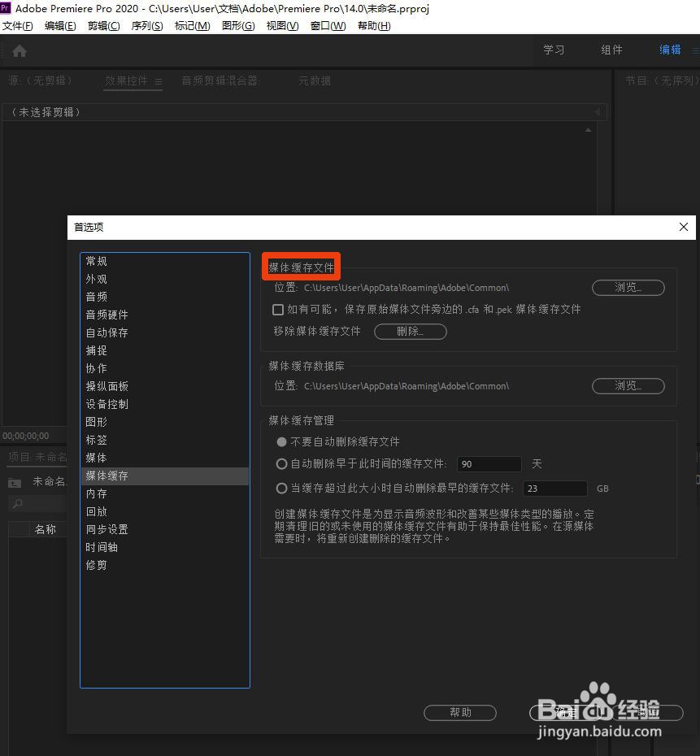700x756 pixels.
Task: Open the Sequence (序列) menu
Action: coord(147,26)
